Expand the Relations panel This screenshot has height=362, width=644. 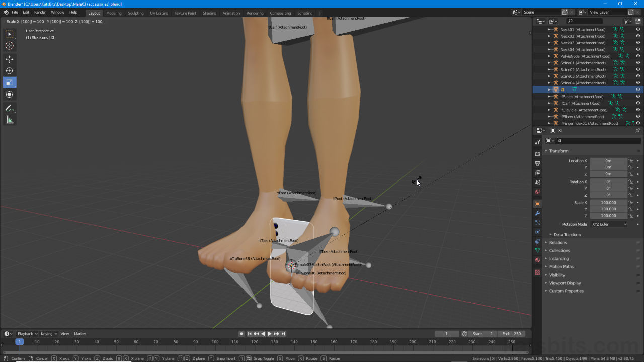coord(557,242)
